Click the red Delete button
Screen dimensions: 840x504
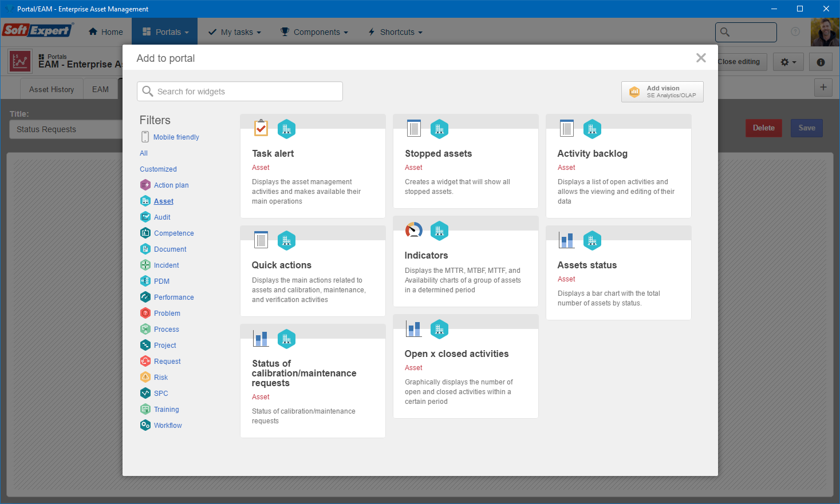(764, 128)
